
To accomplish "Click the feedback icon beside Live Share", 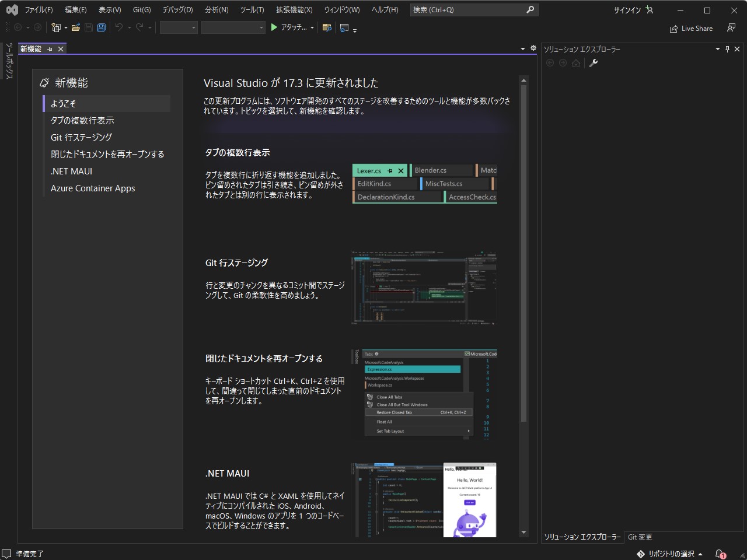I will (731, 27).
